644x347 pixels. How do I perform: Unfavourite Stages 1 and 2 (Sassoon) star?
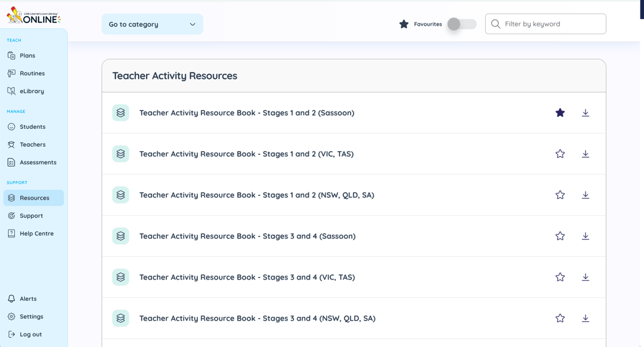tap(560, 113)
